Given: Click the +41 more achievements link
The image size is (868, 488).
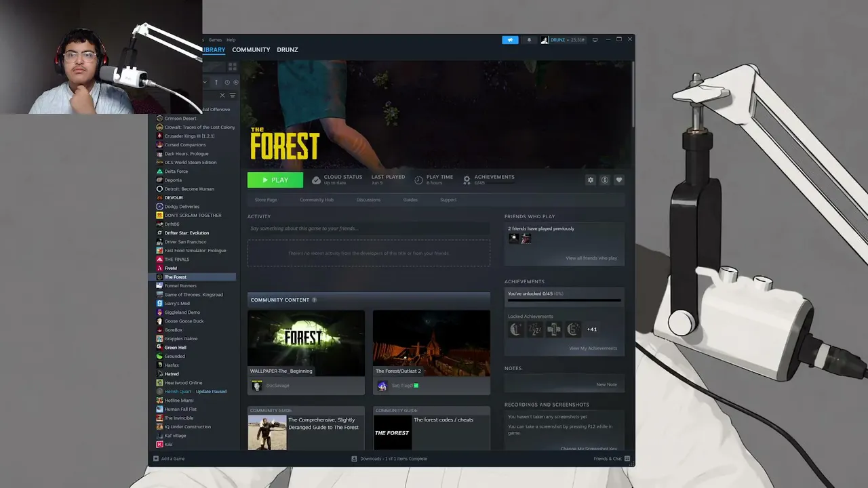Looking at the screenshot, I should (592, 329).
